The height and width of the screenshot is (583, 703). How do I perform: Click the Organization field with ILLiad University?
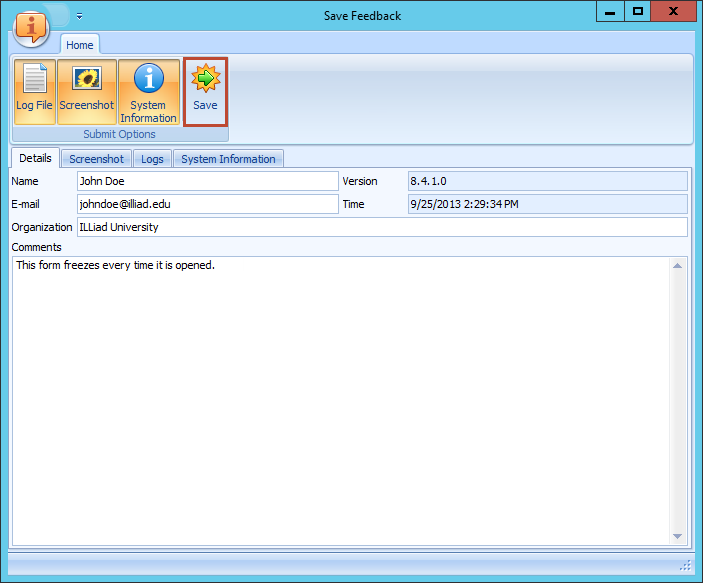381,227
